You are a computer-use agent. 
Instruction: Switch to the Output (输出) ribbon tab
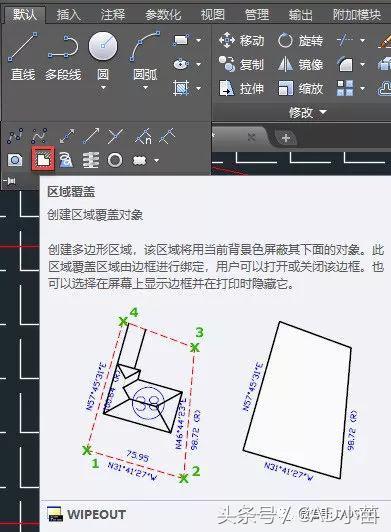point(301,15)
